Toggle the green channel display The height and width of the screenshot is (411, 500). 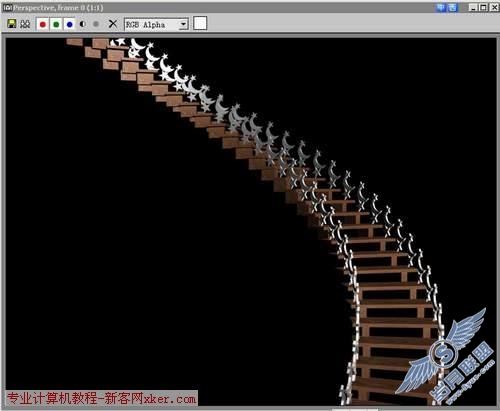pos(56,24)
